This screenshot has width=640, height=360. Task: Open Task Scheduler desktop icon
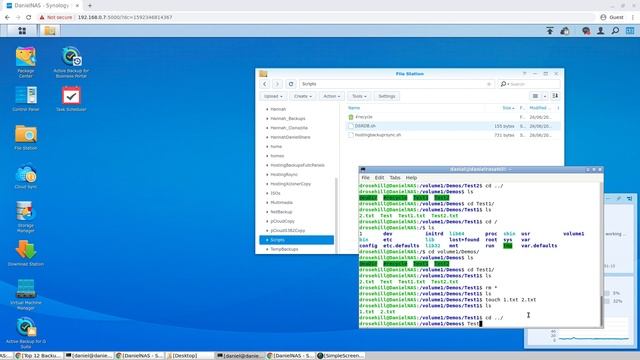pyautogui.click(x=71, y=99)
